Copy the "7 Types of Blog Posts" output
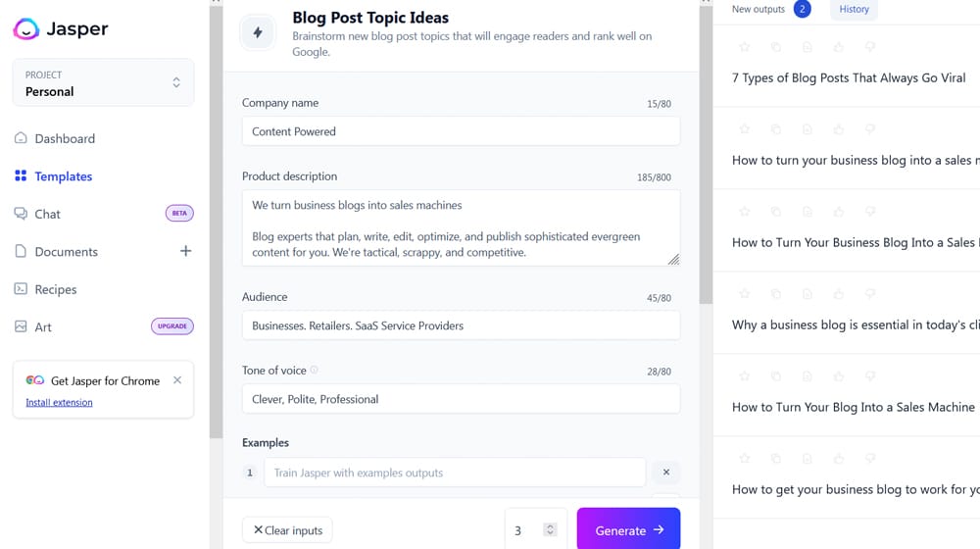Image resolution: width=980 pixels, height=549 pixels. click(776, 47)
